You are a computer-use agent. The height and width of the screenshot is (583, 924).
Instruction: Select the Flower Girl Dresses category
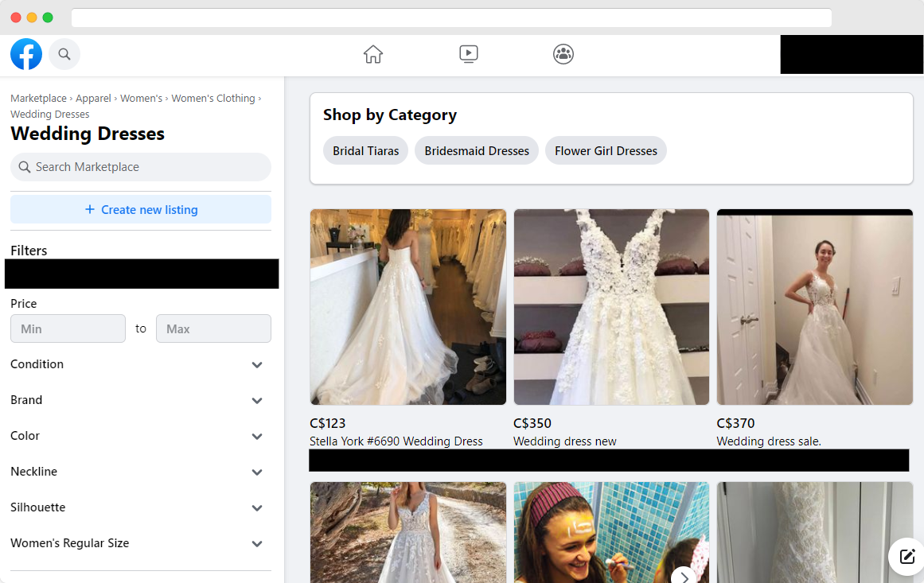pos(606,151)
